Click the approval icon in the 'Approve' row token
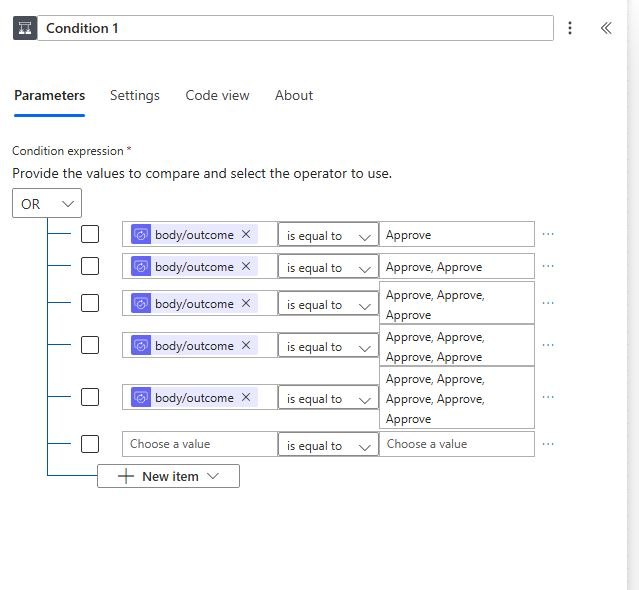This screenshot has height=590, width=639. pyautogui.click(x=141, y=234)
